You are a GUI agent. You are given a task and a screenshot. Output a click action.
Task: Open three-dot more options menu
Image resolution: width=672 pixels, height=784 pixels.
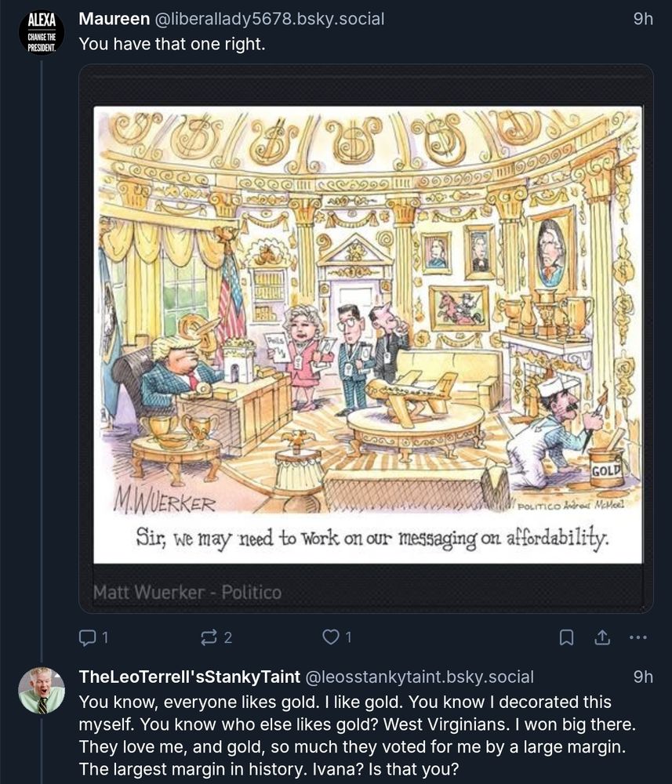pyautogui.click(x=638, y=637)
